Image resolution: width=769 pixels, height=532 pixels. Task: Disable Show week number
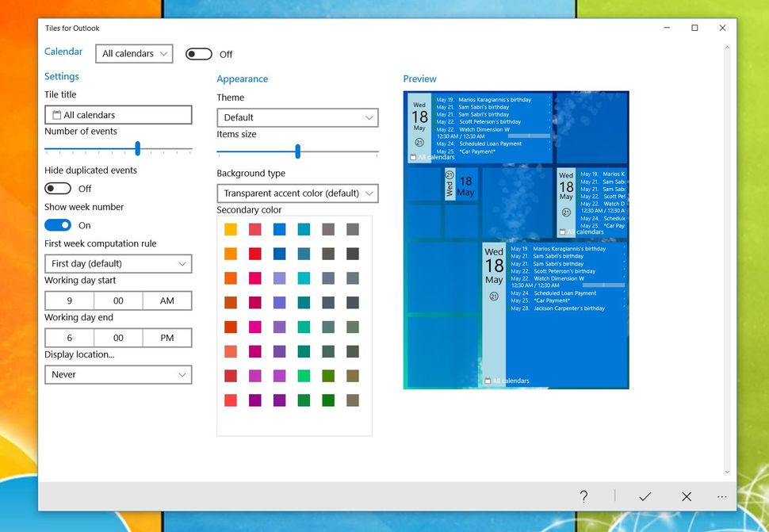[x=58, y=225]
